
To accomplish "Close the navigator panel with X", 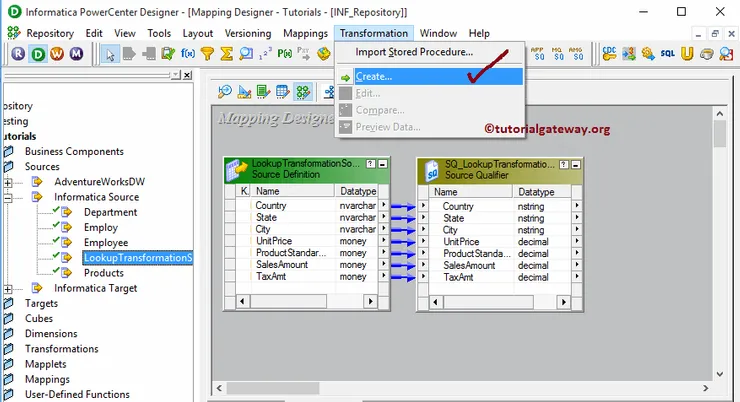I will point(187,75).
